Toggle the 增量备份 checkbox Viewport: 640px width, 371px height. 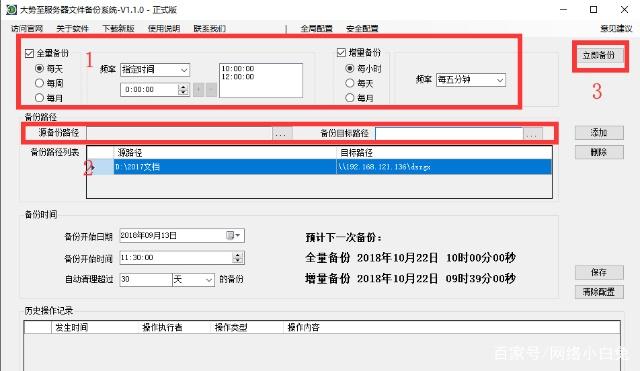click(342, 52)
